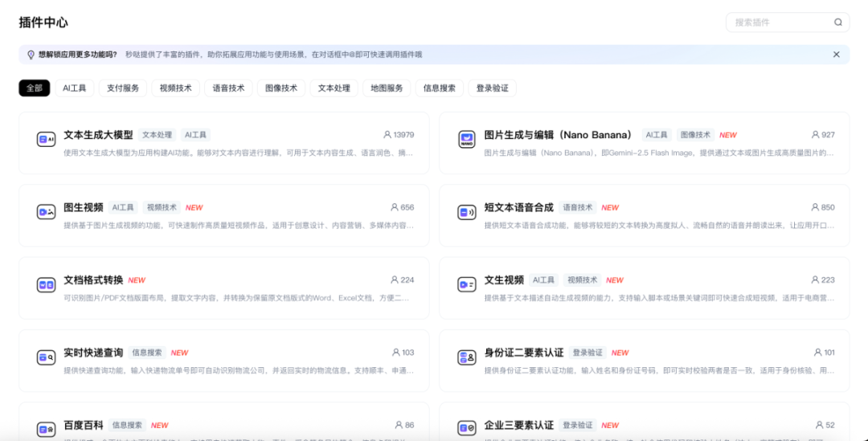Open the 企业三要素认证 plugin title
868x441 pixels.
518,425
